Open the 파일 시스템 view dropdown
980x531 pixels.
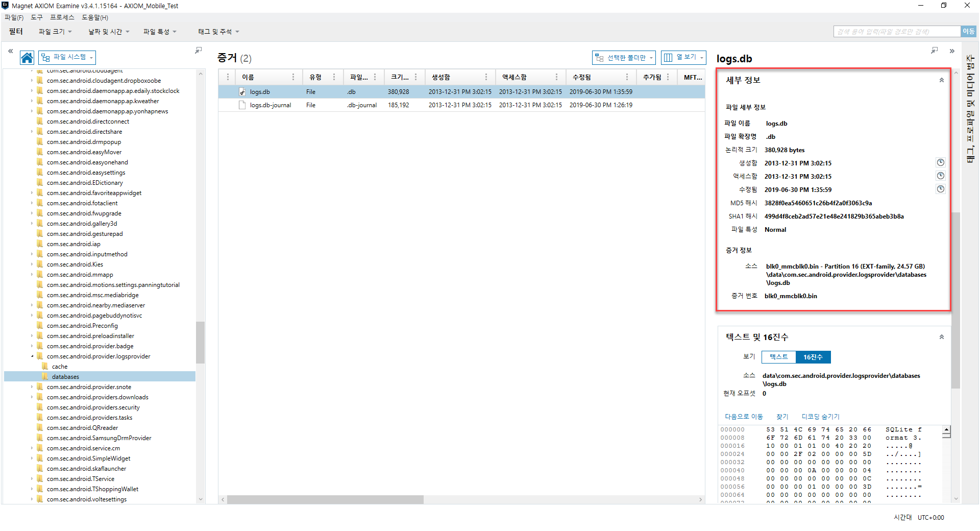tap(67, 57)
